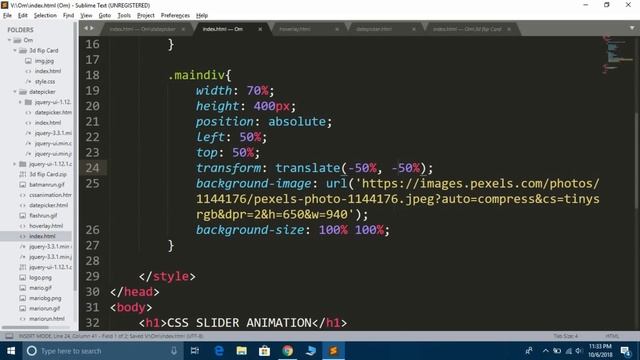Open mariorun.gif in sidebar
Image resolution: width=640 pixels, height=360 pixels.
coord(44,309)
